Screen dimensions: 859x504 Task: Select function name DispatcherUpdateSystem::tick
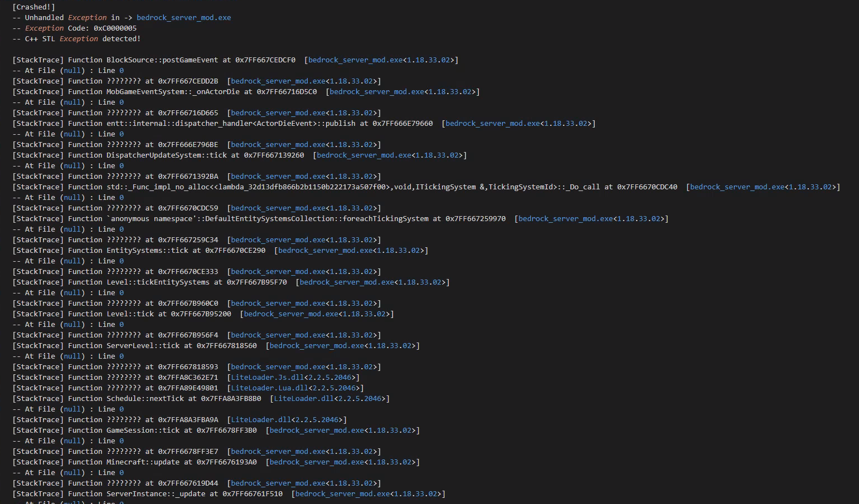167,155
